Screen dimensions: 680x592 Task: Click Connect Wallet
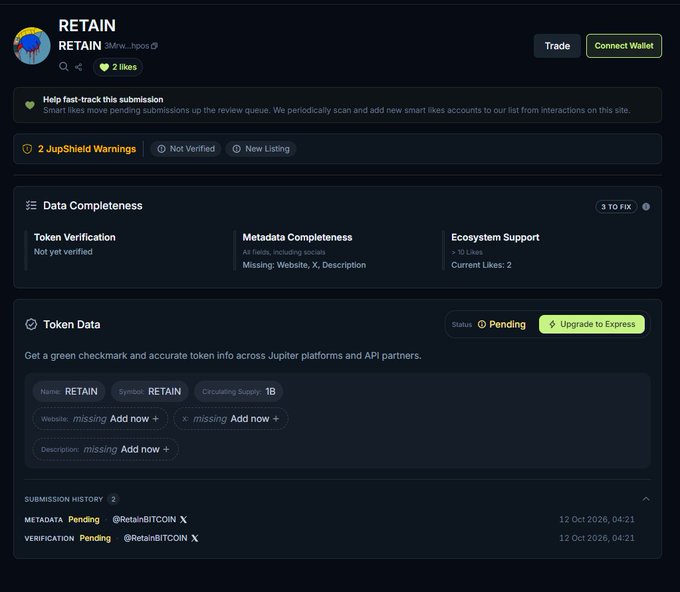tap(624, 46)
